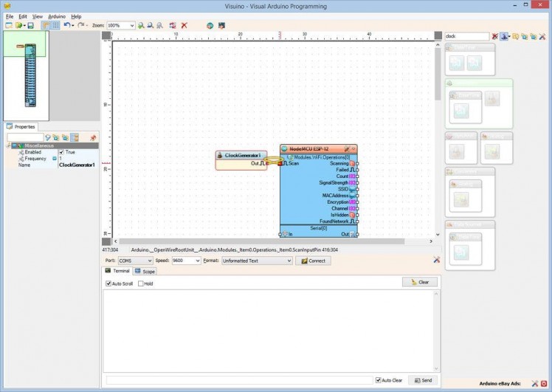Click the red X delete icon
Screen dimensions: 552x392
coord(184,25)
